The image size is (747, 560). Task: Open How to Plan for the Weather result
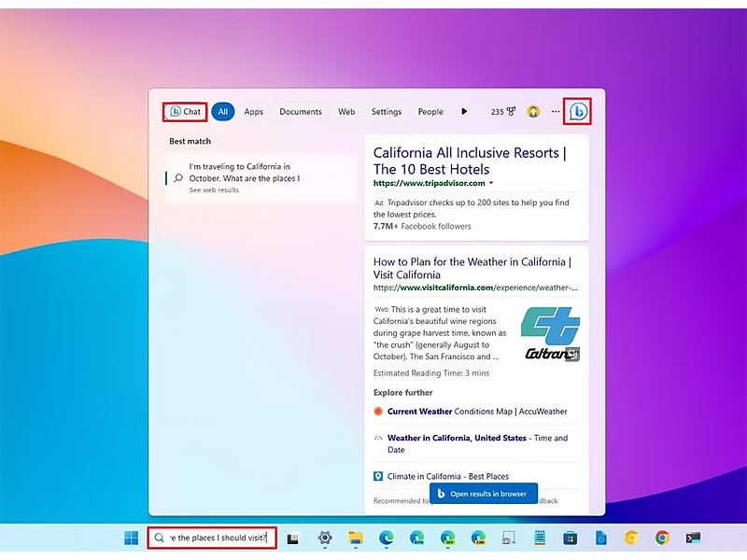pyautogui.click(x=472, y=268)
